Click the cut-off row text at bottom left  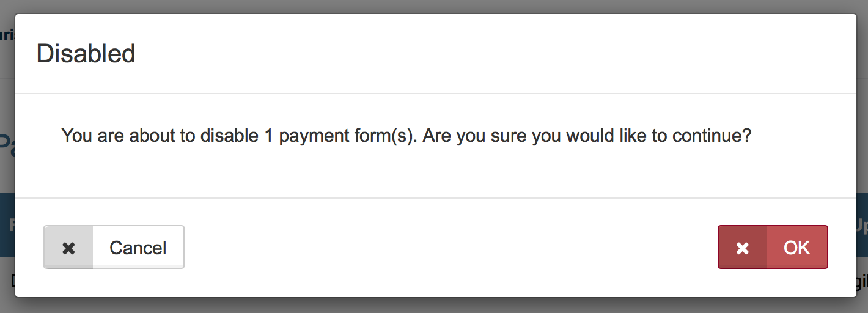[x=12, y=281]
